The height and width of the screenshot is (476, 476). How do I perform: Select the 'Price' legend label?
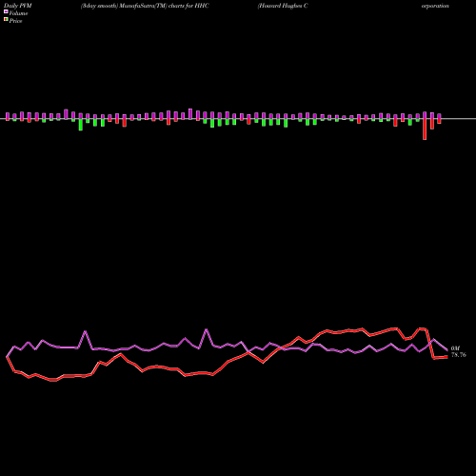point(15,21)
